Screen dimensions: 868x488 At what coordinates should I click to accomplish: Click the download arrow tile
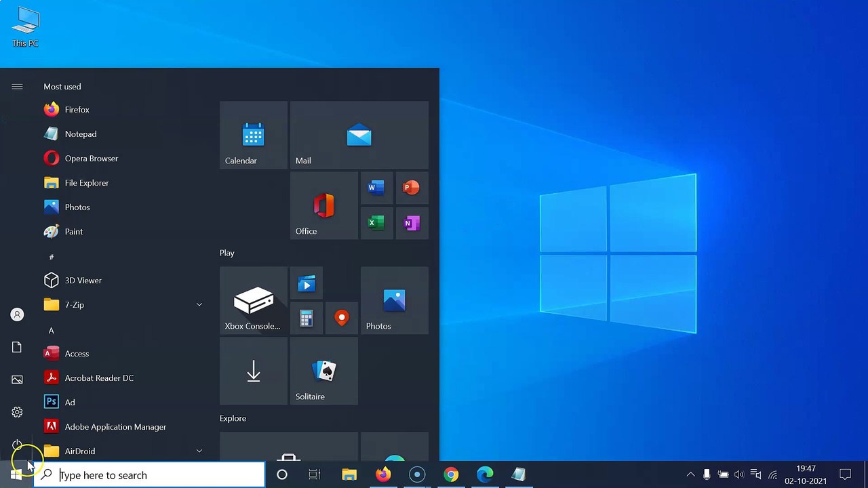254,371
